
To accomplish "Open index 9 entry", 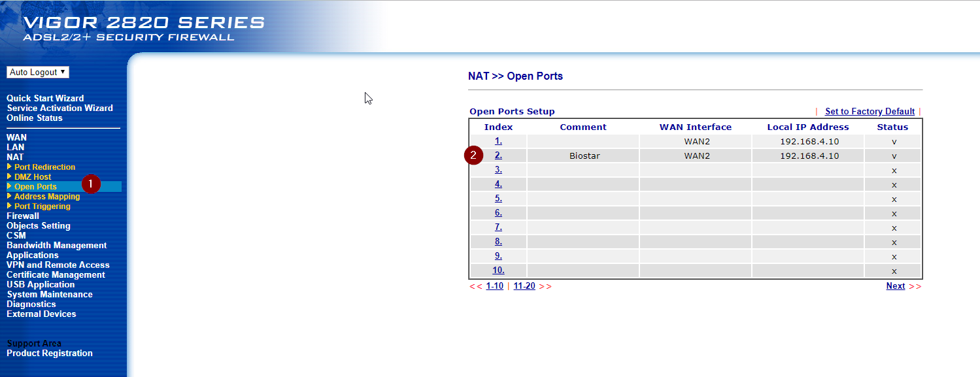I will tap(498, 256).
